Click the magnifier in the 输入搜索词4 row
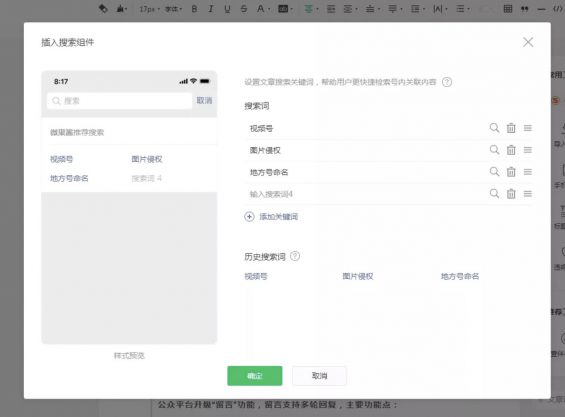 click(494, 194)
